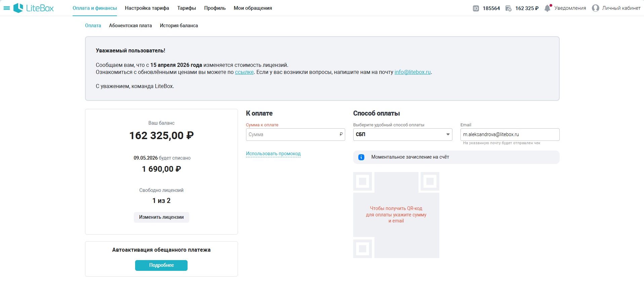Click the personal account avatar icon
The image size is (644, 292).
(x=595, y=8)
